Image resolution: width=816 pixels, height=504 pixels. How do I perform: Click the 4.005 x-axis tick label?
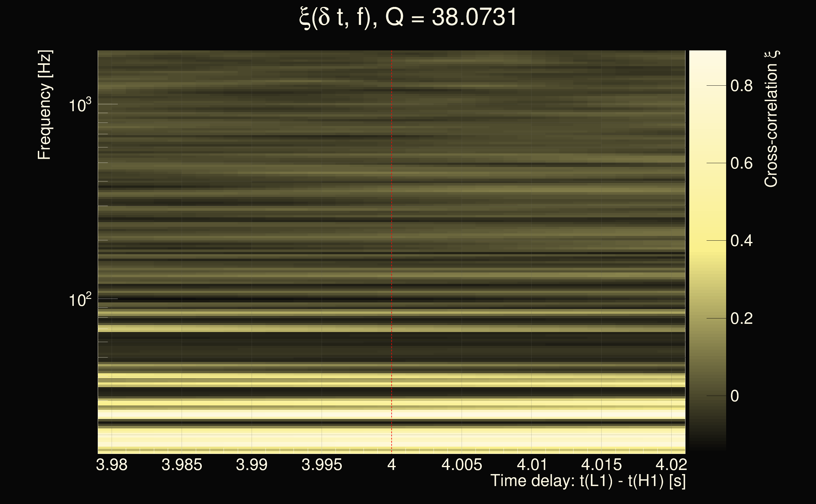click(462, 465)
